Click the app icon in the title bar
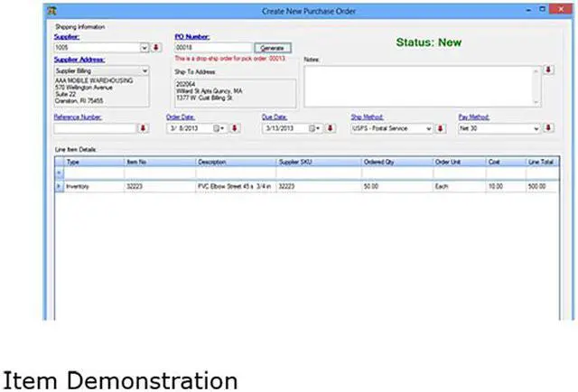Screen dimensions: 578x392 [x=51, y=12]
